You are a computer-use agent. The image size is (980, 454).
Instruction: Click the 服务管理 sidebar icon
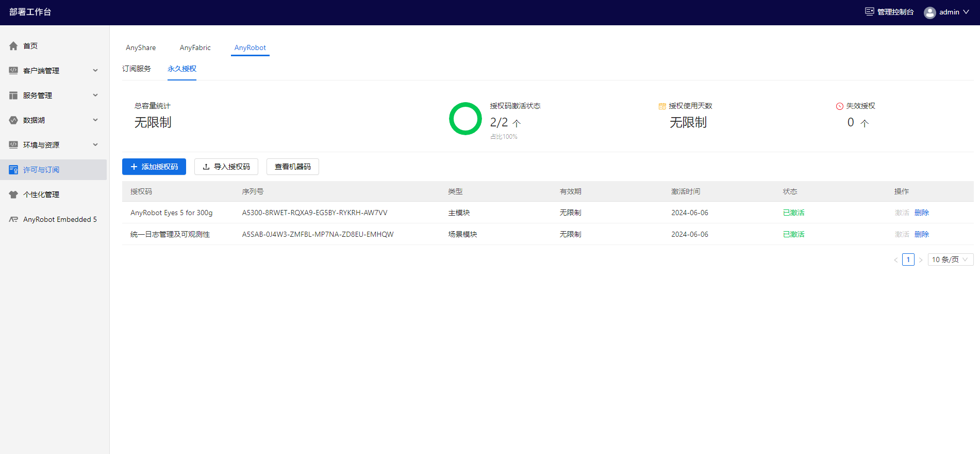(13, 95)
